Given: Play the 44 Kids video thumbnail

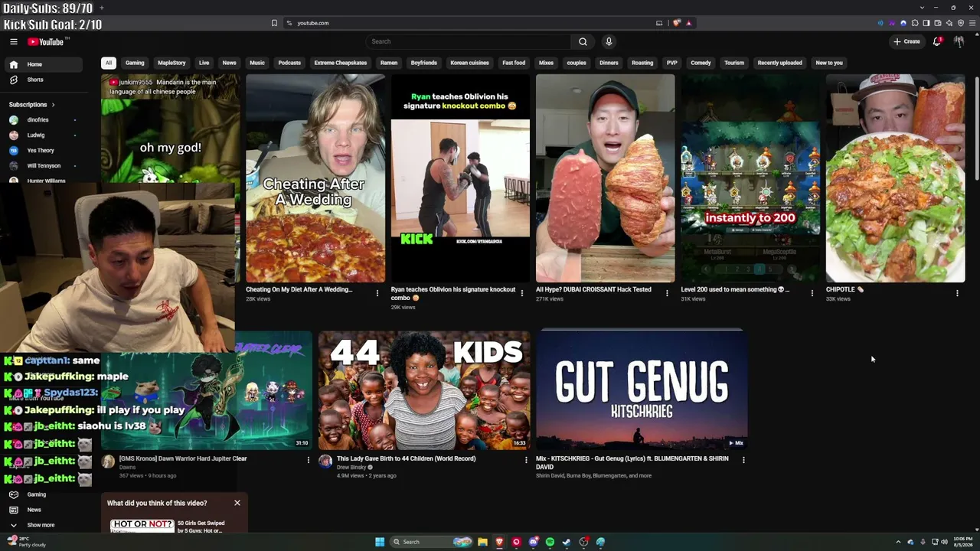Looking at the screenshot, I should click(x=424, y=390).
